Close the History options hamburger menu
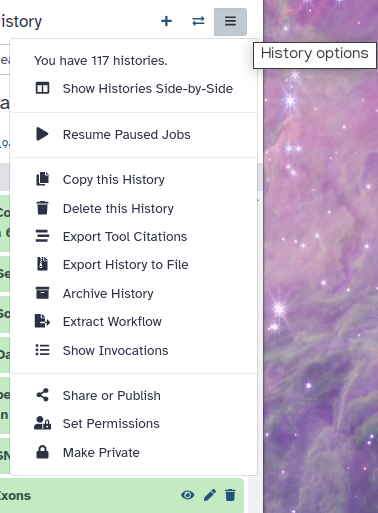378x513 pixels. pos(230,22)
